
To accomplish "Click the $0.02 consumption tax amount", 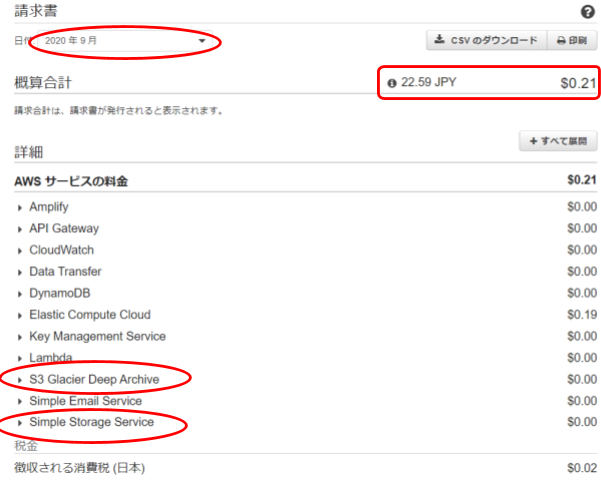I will [582, 468].
